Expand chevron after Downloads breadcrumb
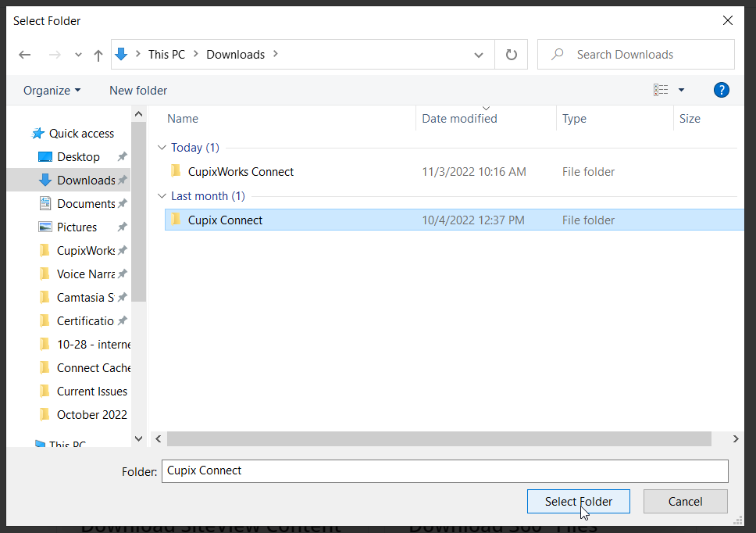This screenshot has width=756, height=533. click(x=276, y=54)
